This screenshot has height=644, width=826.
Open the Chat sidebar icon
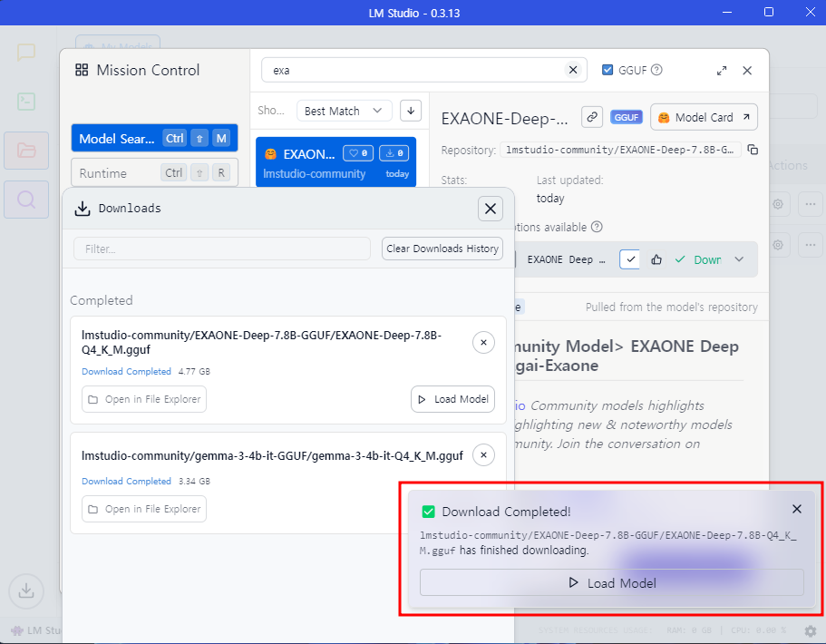tap(25, 53)
